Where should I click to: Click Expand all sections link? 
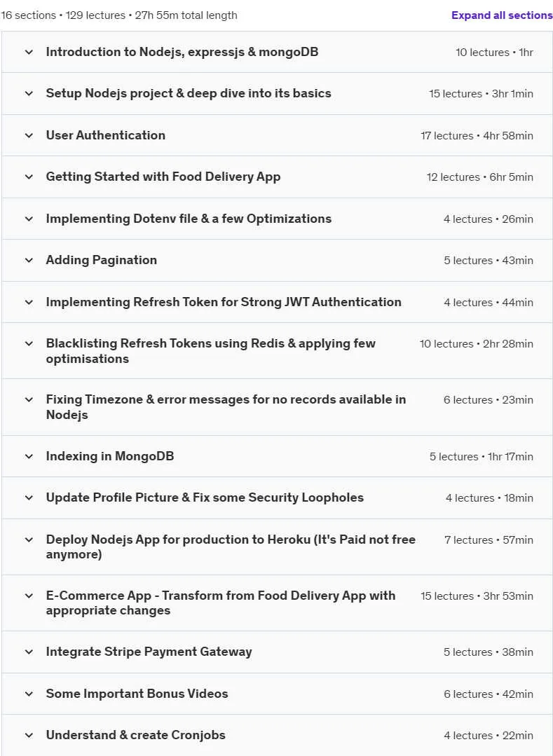click(x=502, y=15)
